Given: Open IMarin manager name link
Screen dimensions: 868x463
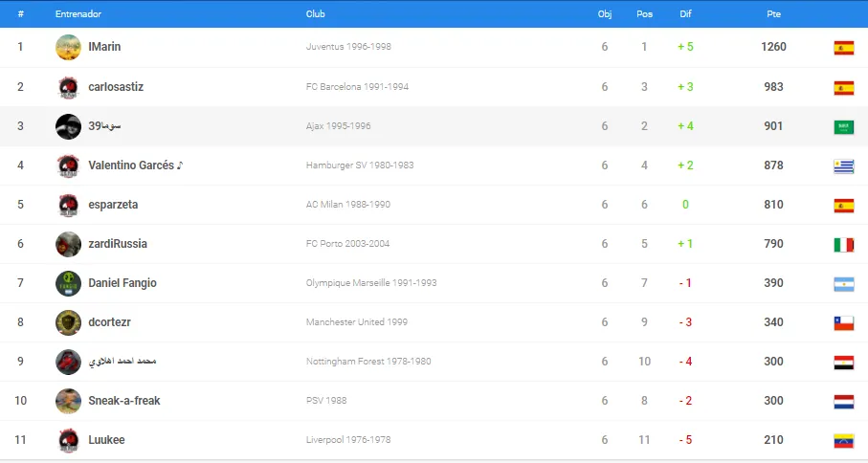Looking at the screenshot, I should click(104, 47).
